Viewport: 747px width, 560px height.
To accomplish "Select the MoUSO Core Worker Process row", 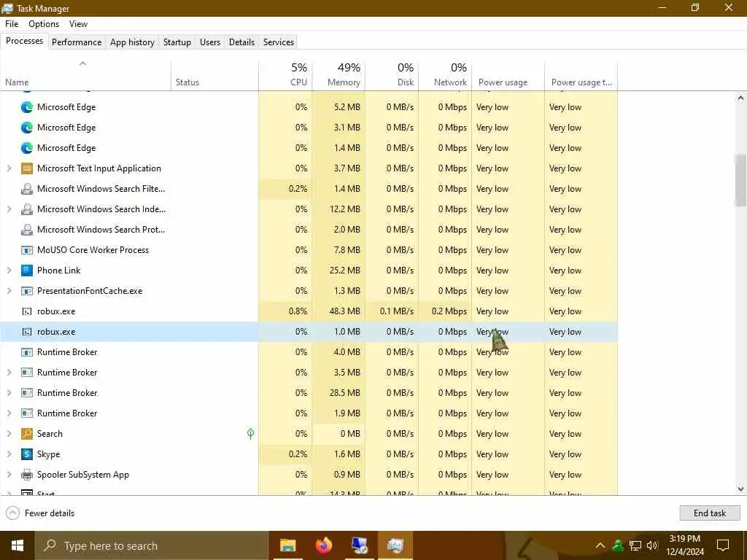I will [x=309, y=250].
